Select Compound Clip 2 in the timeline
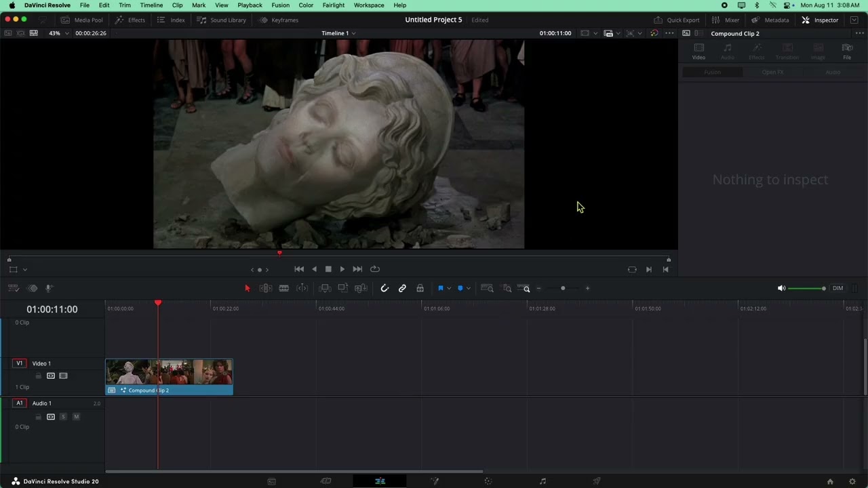 tap(169, 377)
